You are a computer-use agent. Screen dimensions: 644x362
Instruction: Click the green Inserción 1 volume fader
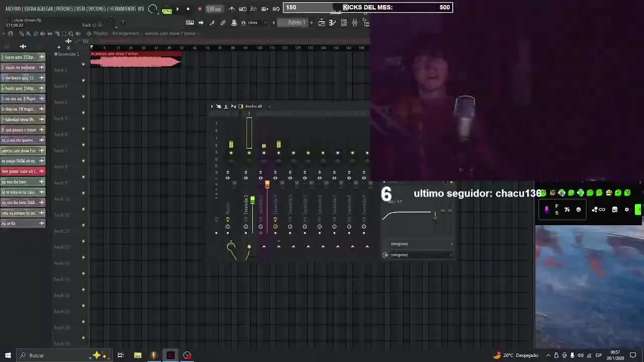click(x=253, y=201)
